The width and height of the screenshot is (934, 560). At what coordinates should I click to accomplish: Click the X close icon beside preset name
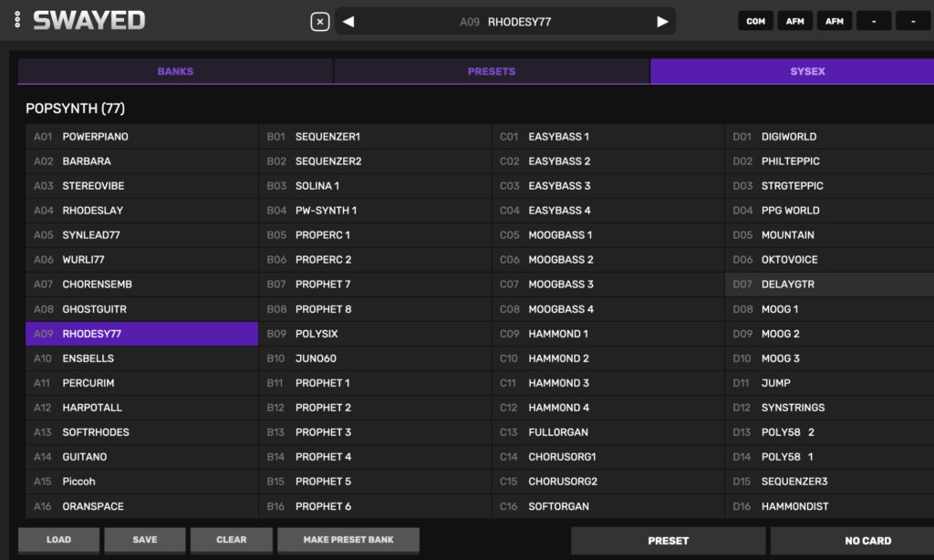tap(319, 22)
